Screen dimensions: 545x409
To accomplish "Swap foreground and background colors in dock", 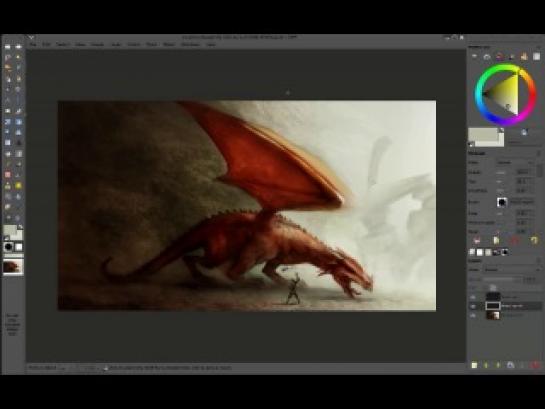I will 502,130.
